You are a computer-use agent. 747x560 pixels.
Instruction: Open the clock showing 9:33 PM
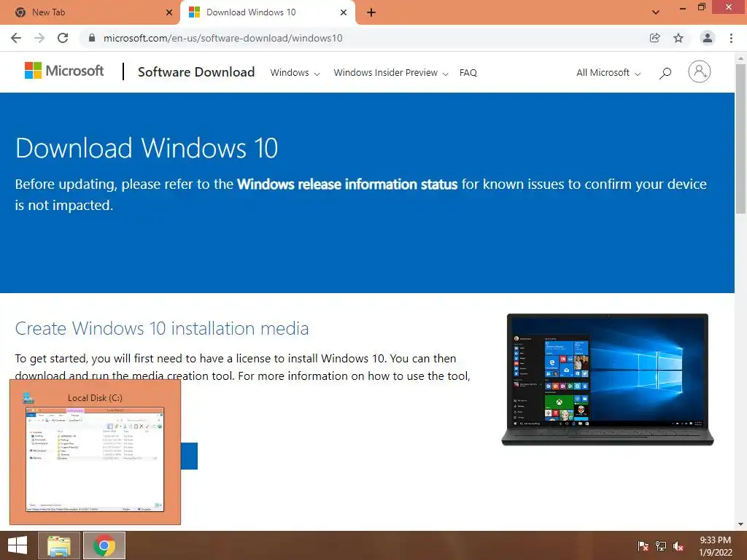[x=715, y=546]
